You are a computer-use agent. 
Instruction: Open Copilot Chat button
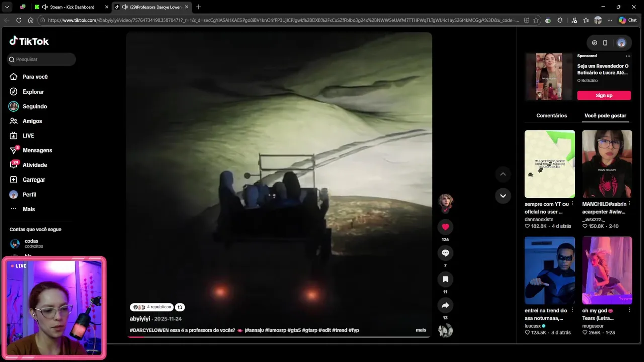pyautogui.click(x=627, y=20)
